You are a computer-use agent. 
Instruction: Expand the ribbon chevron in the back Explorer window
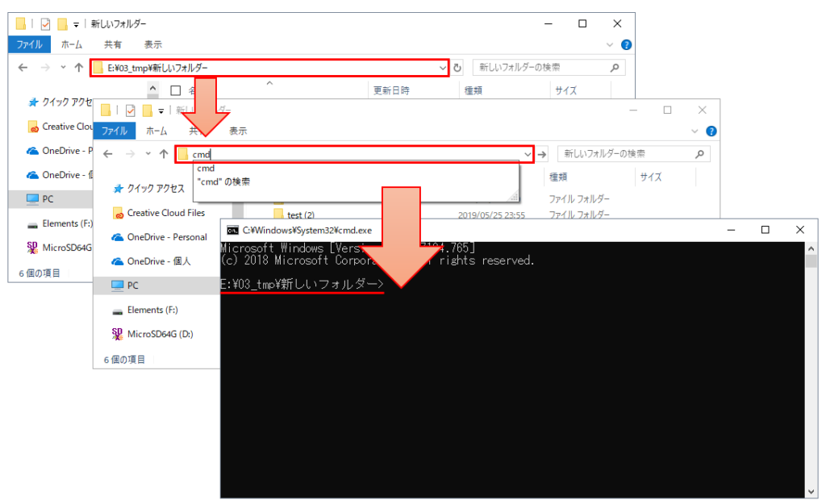point(610,45)
